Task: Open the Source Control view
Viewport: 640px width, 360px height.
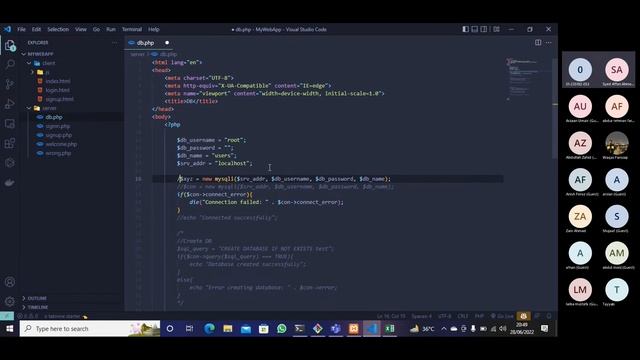Action: pyautogui.click(x=10, y=84)
